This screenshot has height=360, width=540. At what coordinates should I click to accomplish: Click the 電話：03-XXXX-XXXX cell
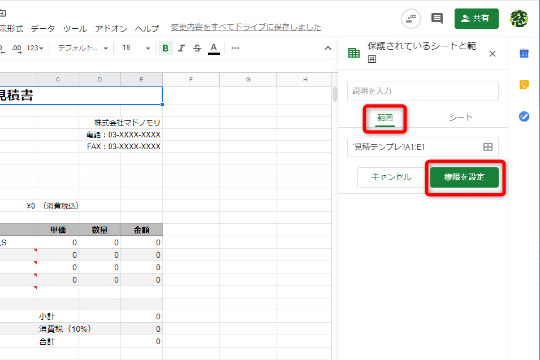pyautogui.click(x=123, y=135)
